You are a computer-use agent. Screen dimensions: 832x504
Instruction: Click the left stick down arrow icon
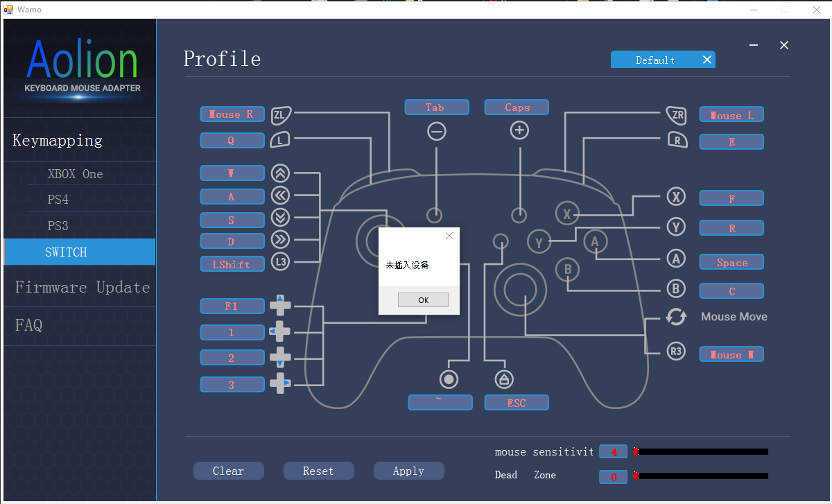(x=280, y=218)
